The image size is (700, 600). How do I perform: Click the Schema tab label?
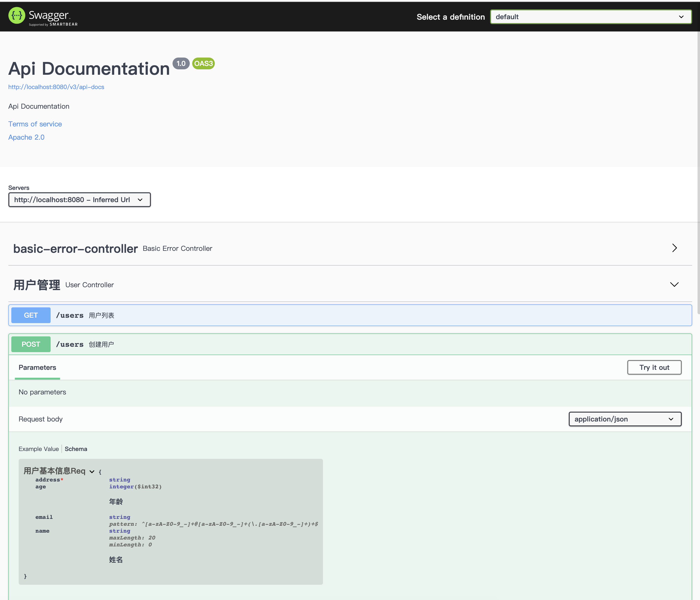(x=76, y=449)
